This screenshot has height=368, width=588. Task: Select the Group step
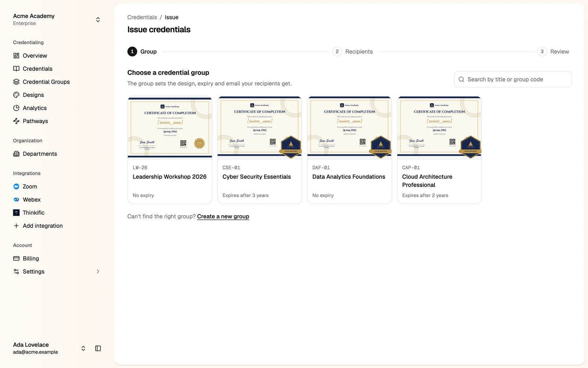142,52
